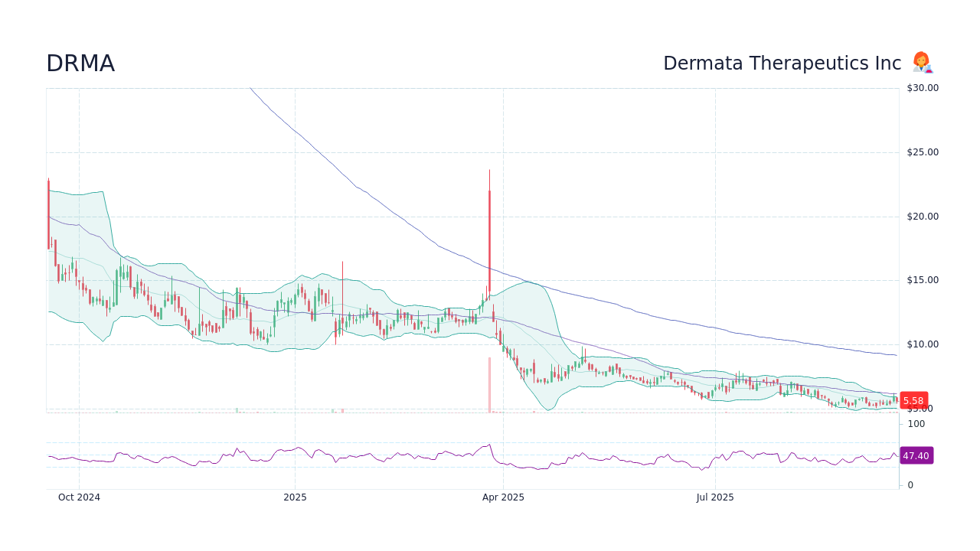
Task: Select the Apr 2025 date label
Action: click(505, 497)
